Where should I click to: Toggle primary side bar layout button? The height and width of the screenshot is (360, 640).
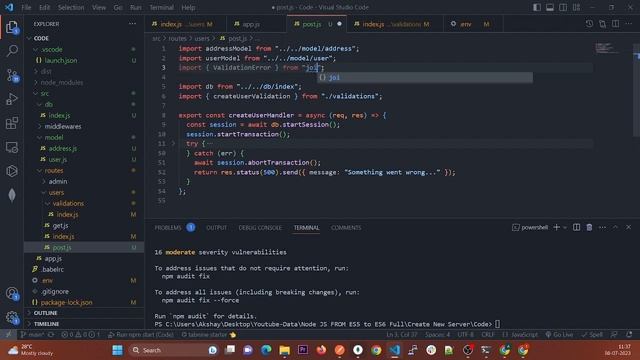pos(537,7)
